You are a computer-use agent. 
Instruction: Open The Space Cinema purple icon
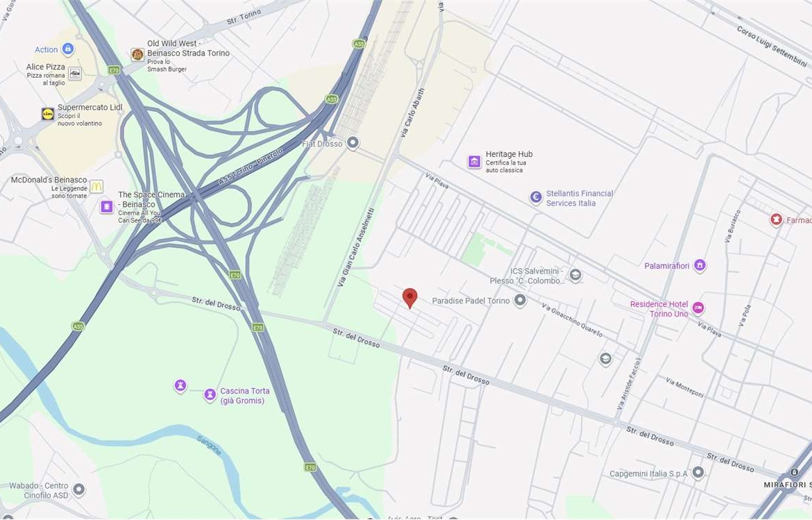[x=106, y=207]
